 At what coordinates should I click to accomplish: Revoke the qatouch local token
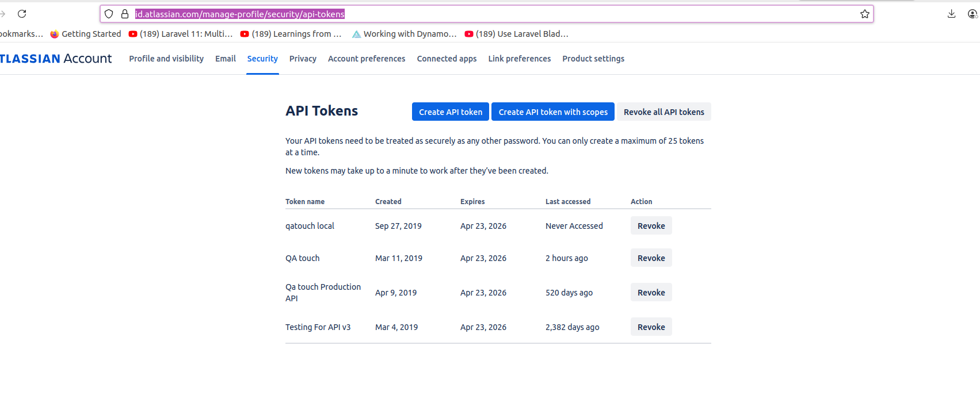click(651, 226)
